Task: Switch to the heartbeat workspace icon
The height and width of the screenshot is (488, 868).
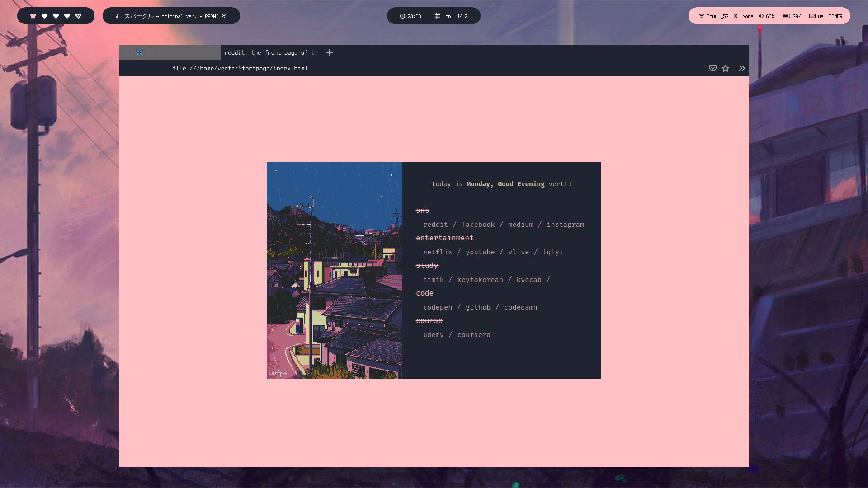Action: click(78, 16)
